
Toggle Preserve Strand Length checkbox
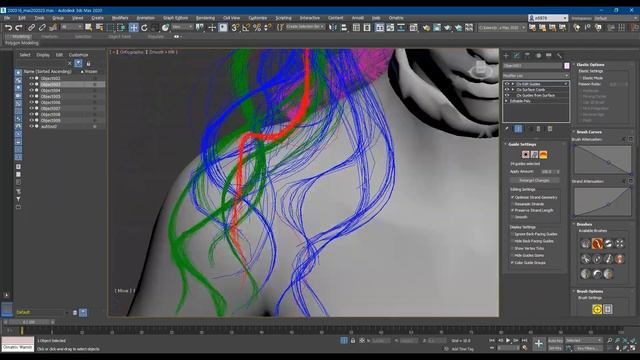[x=513, y=210]
